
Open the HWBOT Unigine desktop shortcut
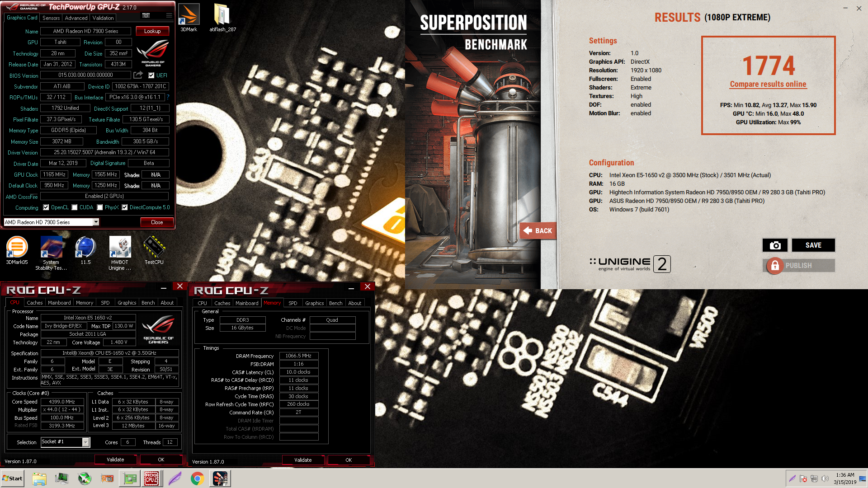click(x=120, y=253)
